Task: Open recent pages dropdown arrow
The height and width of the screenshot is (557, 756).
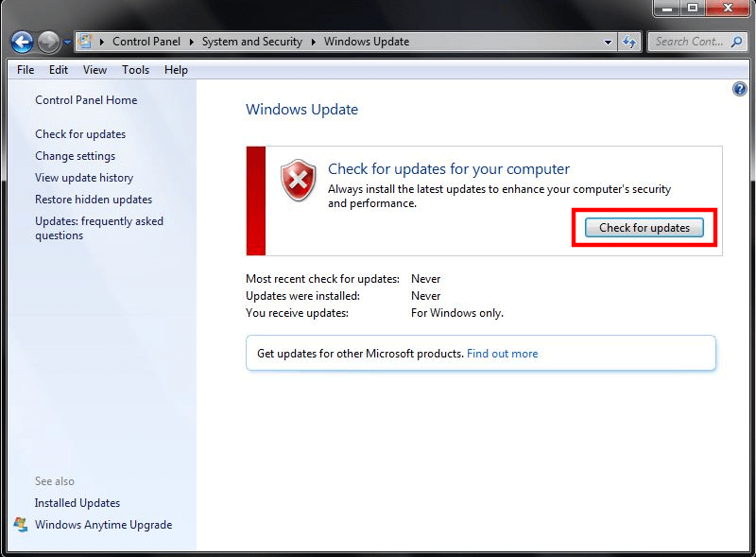Action: point(67,43)
